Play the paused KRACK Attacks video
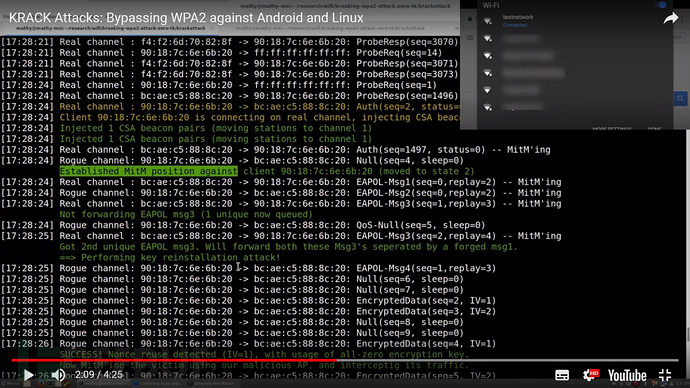Screen dimensions: 690x388 click(29, 375)
